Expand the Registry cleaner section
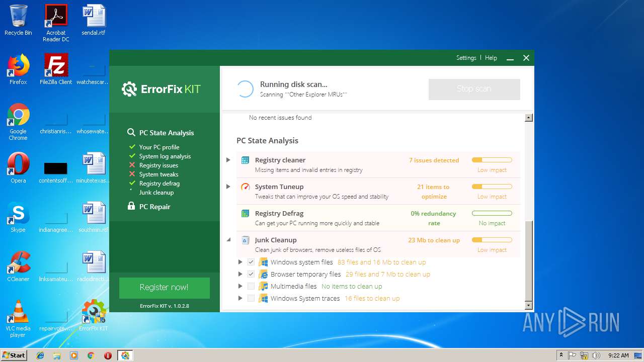 [x=228, y=160]
